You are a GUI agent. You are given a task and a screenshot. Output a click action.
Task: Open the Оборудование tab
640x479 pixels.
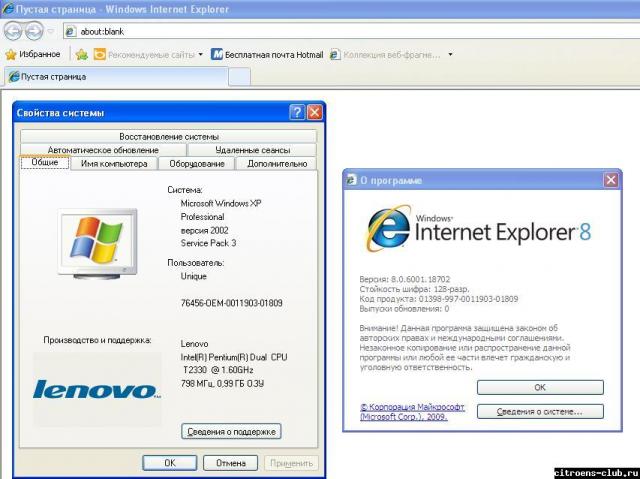click(196, 163)
